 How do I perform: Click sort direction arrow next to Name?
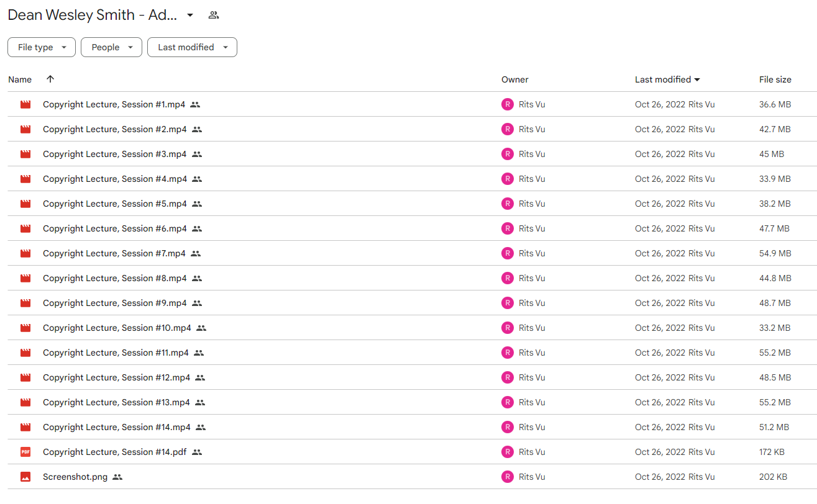click(50, 79)
